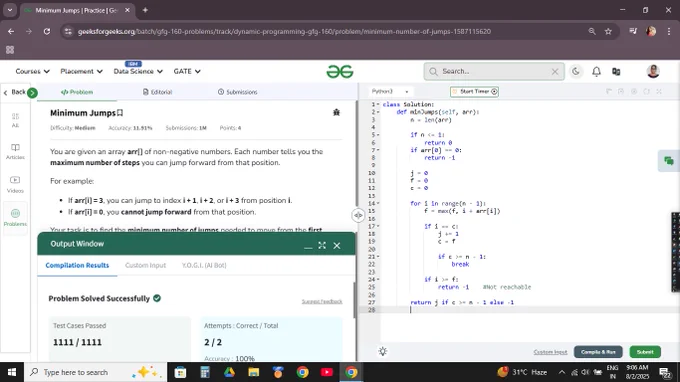Click Windows taskbar search box
The height and width of the screenshot is (382, 680).
95,372
